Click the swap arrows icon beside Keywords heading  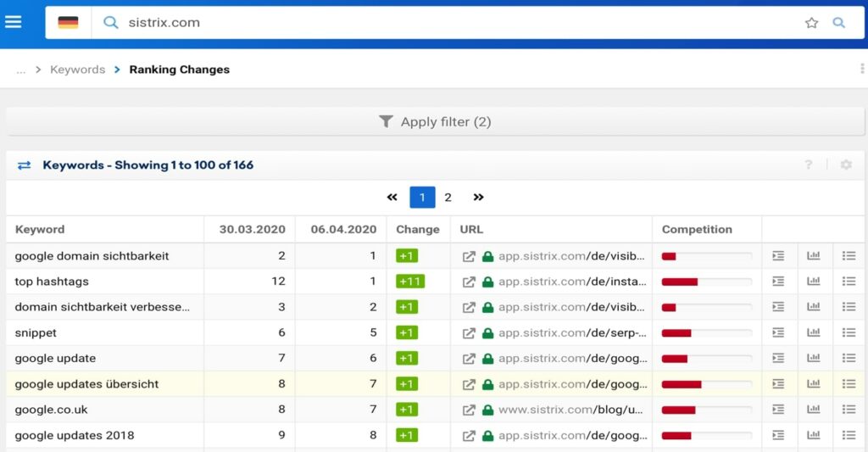coord(24,165)
